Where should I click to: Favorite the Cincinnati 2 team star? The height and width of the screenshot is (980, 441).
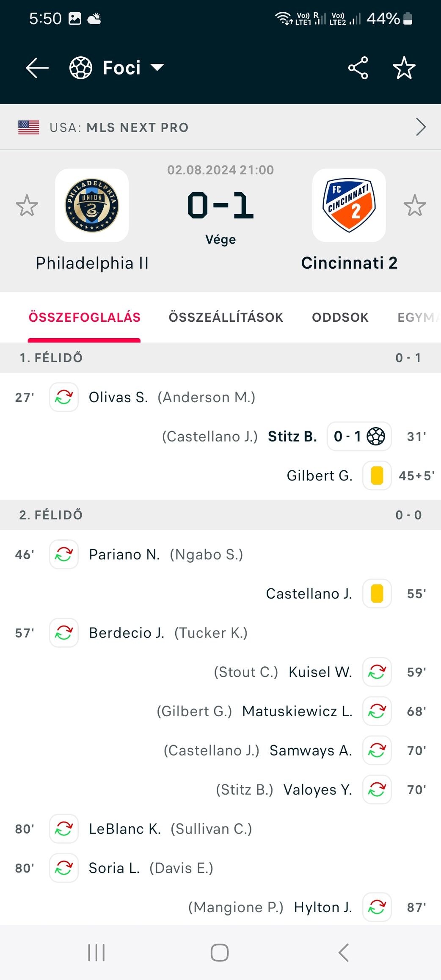pyautogui.click(x=414, y=206)
